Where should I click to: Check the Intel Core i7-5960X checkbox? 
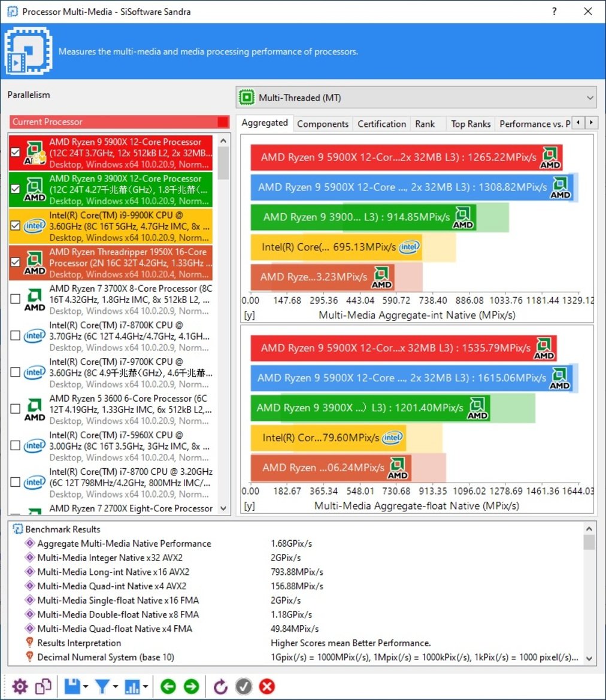[x=16, y=445]
